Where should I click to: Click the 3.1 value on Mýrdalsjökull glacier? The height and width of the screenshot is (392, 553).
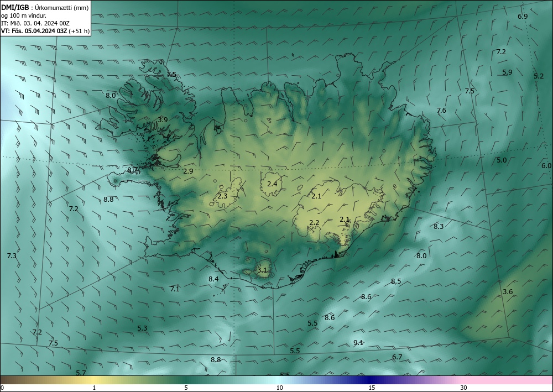click(x=262, y=270)
